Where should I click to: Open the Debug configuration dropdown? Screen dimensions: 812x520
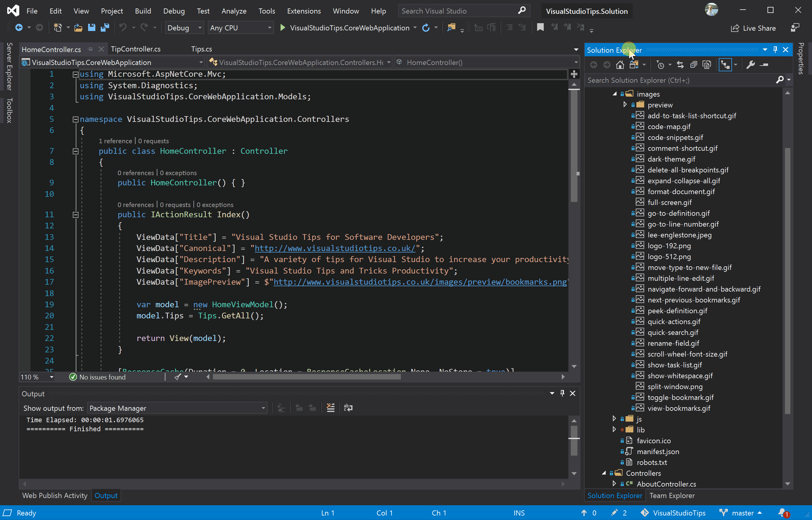pyautogui.click(x=184, y=28)
